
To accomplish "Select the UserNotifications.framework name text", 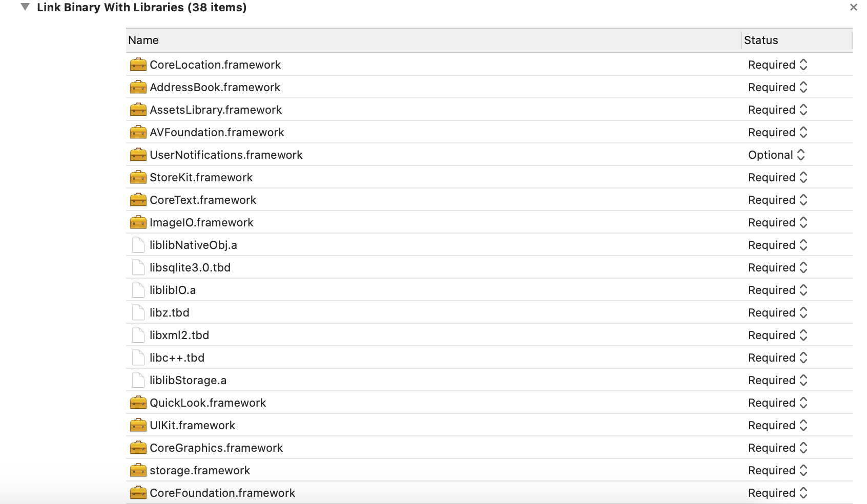I will (226, 155).
